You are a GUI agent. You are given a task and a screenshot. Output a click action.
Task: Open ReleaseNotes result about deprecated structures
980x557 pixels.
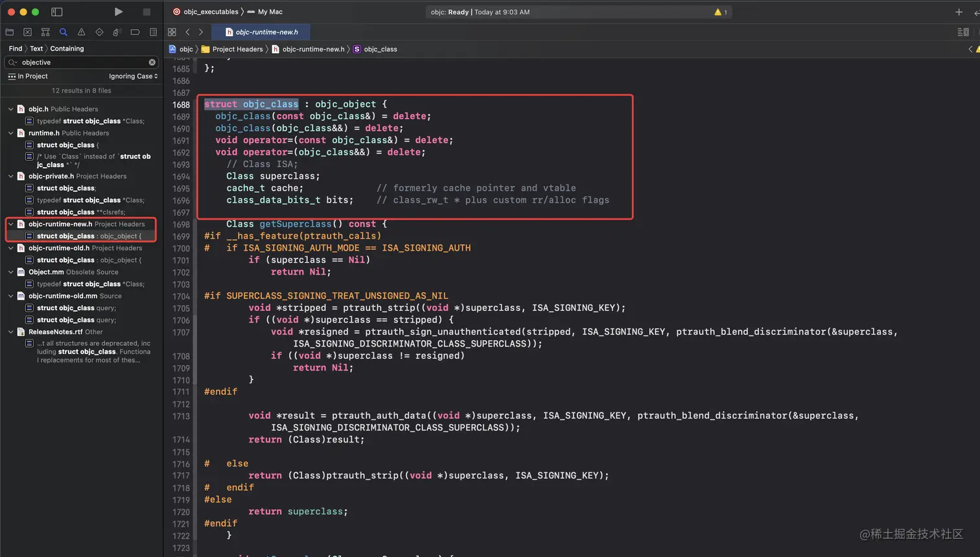coord(82,352)
